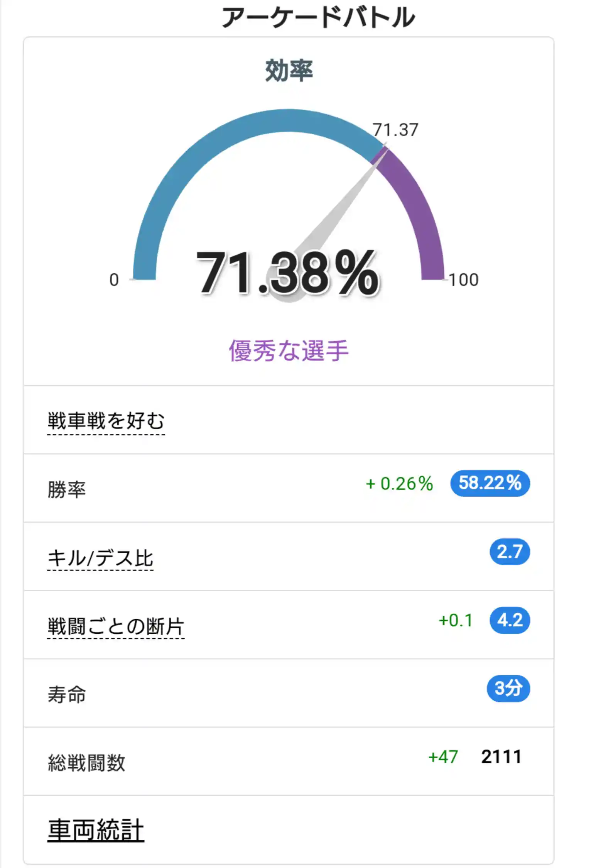
Task: Open the 車両統計 link
Action: 96,831
